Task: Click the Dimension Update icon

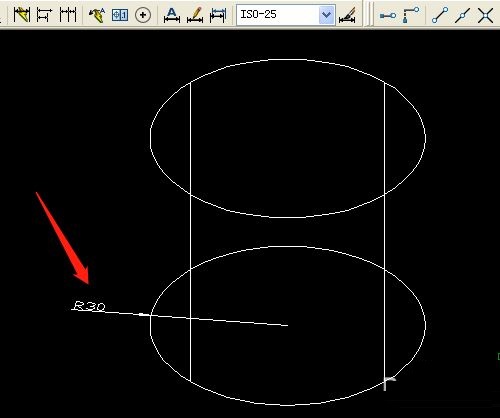Action: (218, 15)
